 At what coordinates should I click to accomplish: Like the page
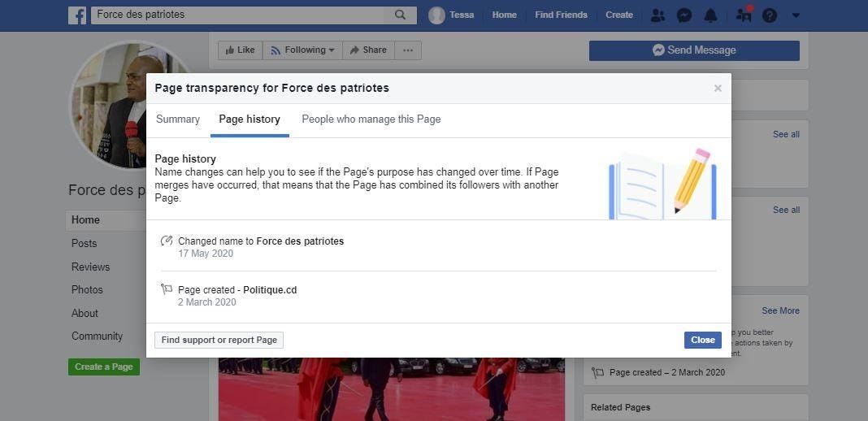pos(241,50)
